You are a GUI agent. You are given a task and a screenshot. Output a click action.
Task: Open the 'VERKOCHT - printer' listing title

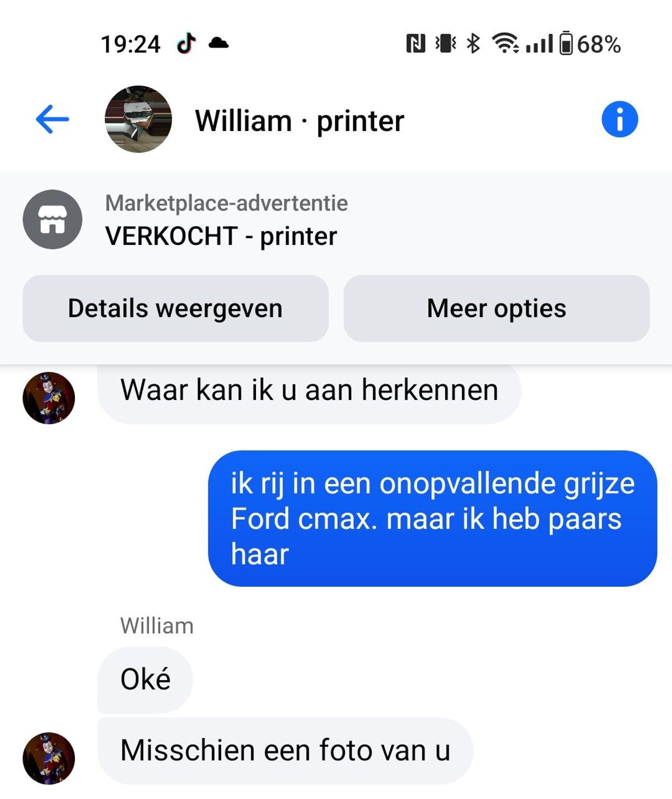coord(221,236)
